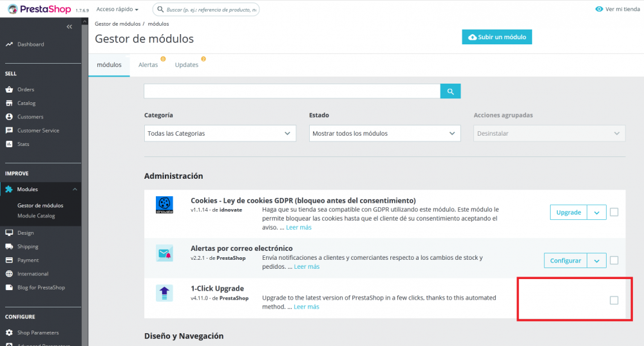
Task: Click the Design monitor icon
Action: (9, 233)
